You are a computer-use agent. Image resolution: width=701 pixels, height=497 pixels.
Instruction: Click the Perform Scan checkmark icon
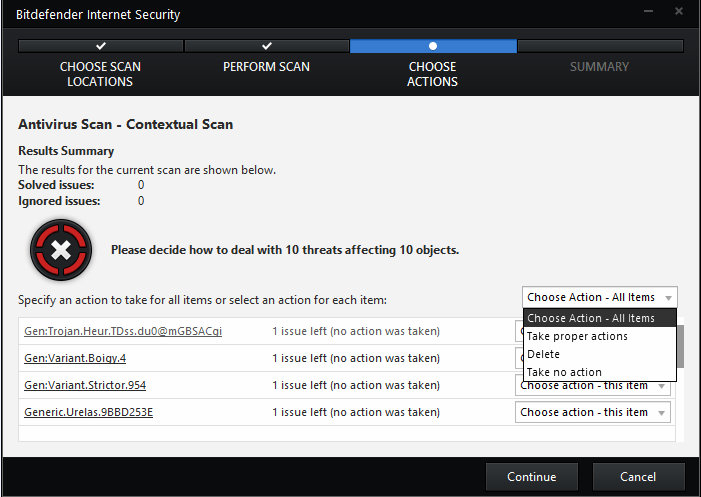pyautogui.click(x=267, y=46)
